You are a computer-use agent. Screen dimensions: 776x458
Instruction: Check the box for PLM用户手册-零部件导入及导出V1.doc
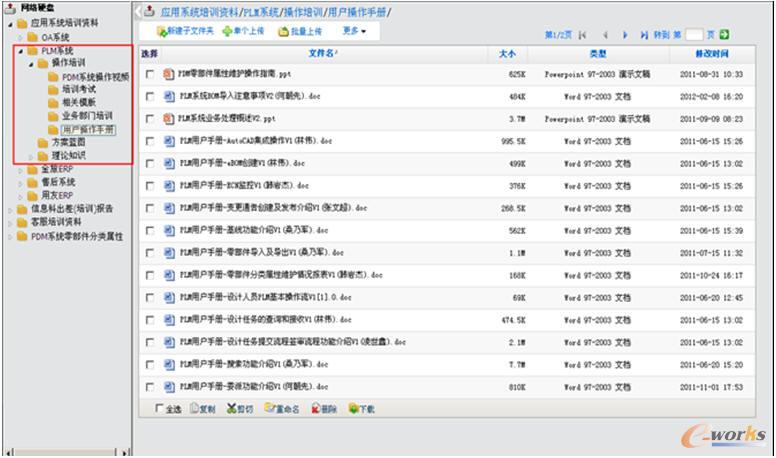pyautogui.click(x=149, y=253)
